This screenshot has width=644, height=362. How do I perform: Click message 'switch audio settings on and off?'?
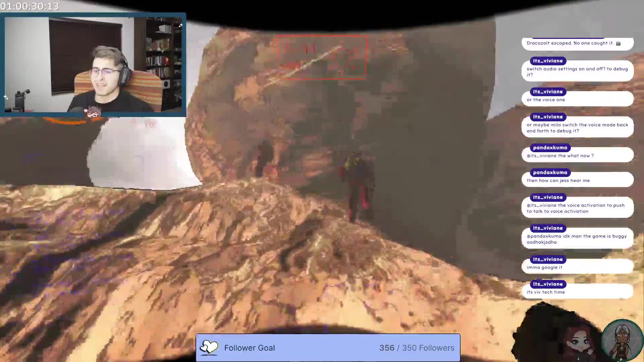(x=577, y=72)
